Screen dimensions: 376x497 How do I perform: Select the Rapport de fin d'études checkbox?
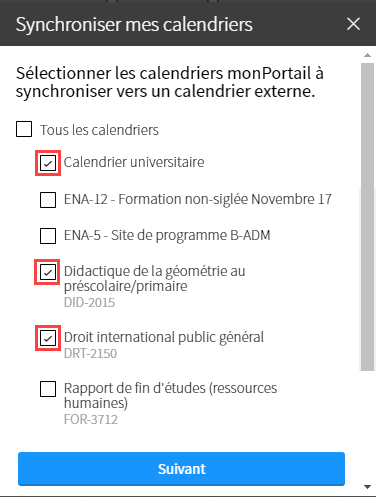[x=48, y=389]
